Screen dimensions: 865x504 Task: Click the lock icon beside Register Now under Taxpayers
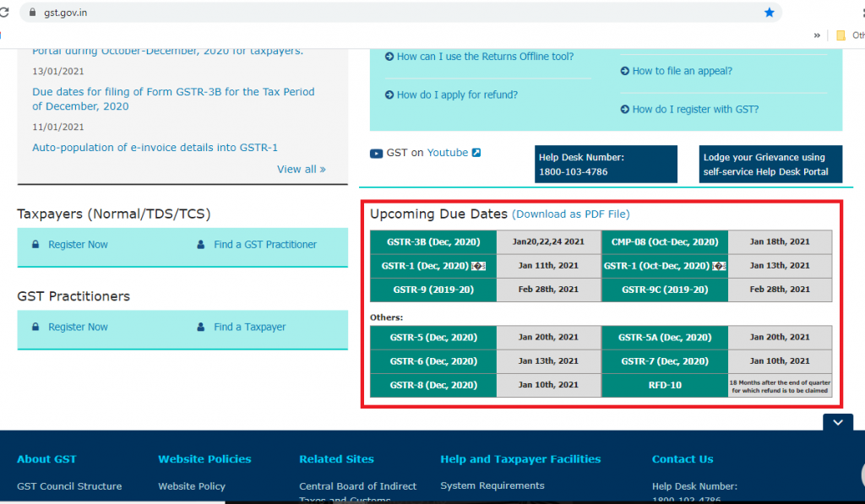point(35,245)
